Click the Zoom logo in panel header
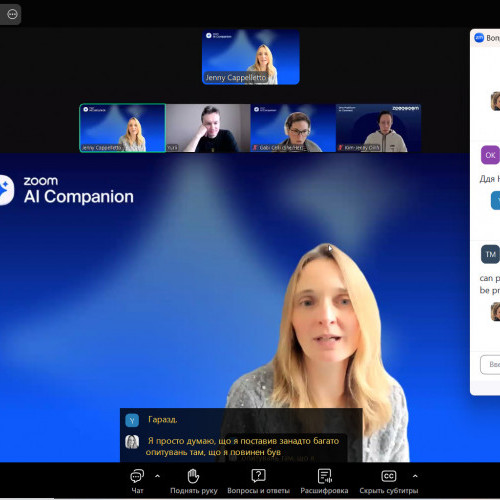Viewport: 500px width, 500px height. point(479,38)
